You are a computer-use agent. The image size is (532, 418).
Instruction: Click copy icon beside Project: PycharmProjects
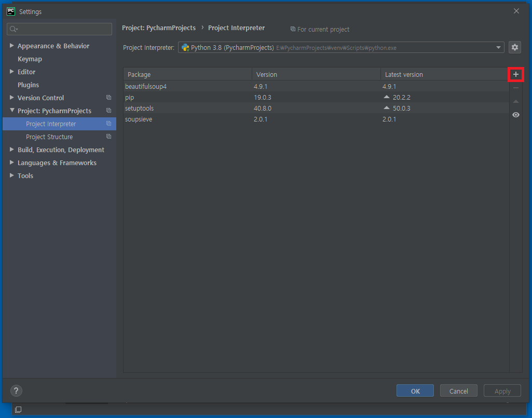pos(108,111)
